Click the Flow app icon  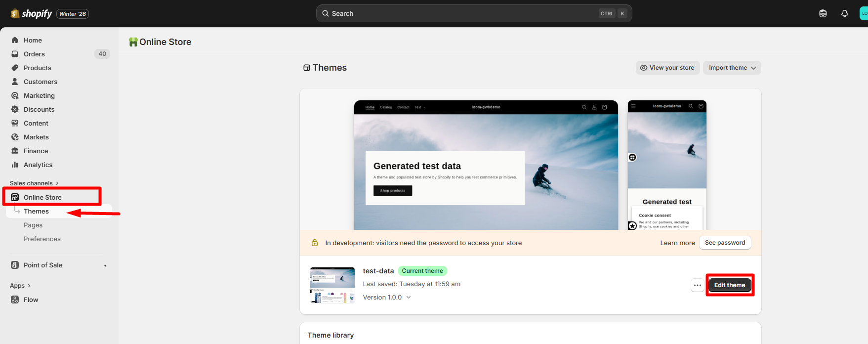click(x=15, y=300)
